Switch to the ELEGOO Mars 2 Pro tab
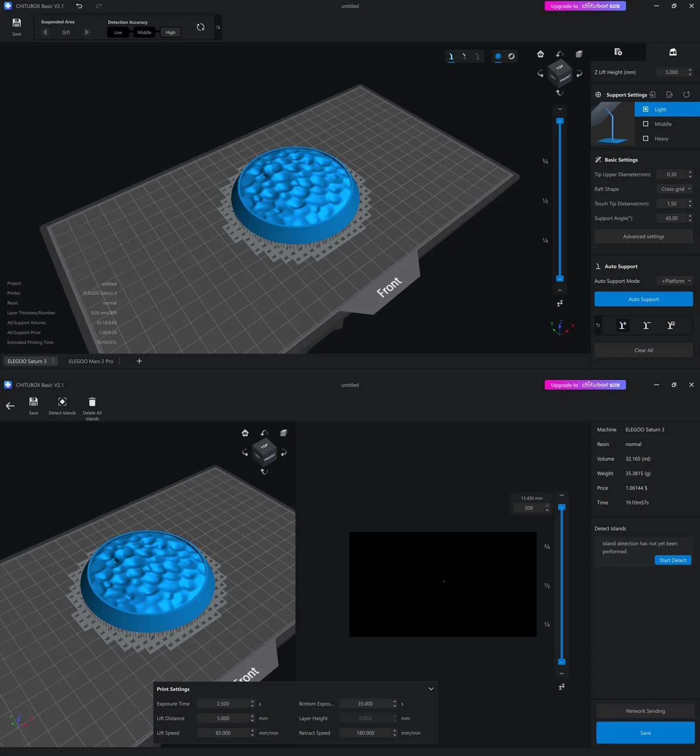Viewport: 700px width, 756px height. 91,361
